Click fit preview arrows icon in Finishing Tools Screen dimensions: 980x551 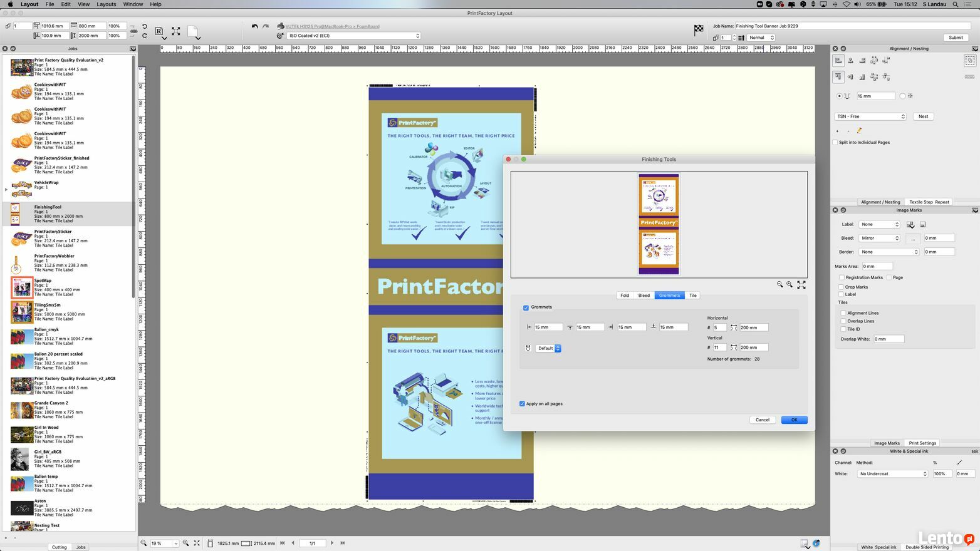(x=801, y=284)
